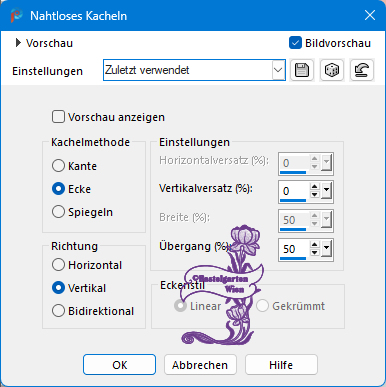Decrease Vertikalversatz with the down arrow
This screenshot has width=386, height=387.
(x=314, y=195)
